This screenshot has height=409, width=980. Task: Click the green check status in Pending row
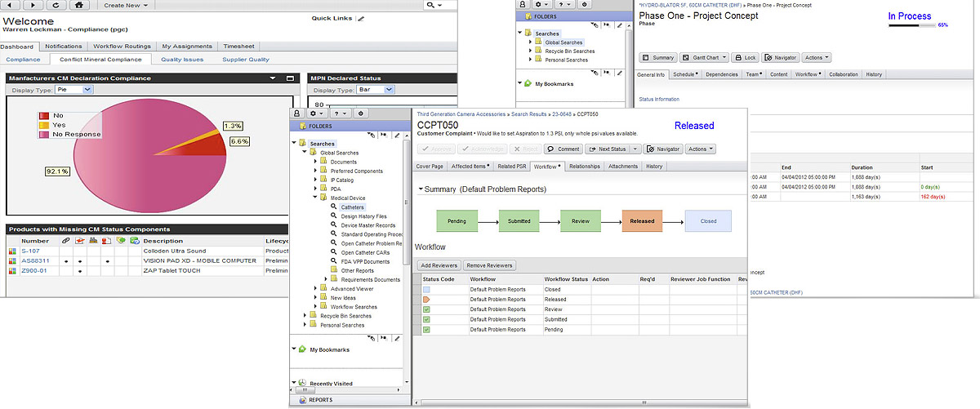point(426,330)
